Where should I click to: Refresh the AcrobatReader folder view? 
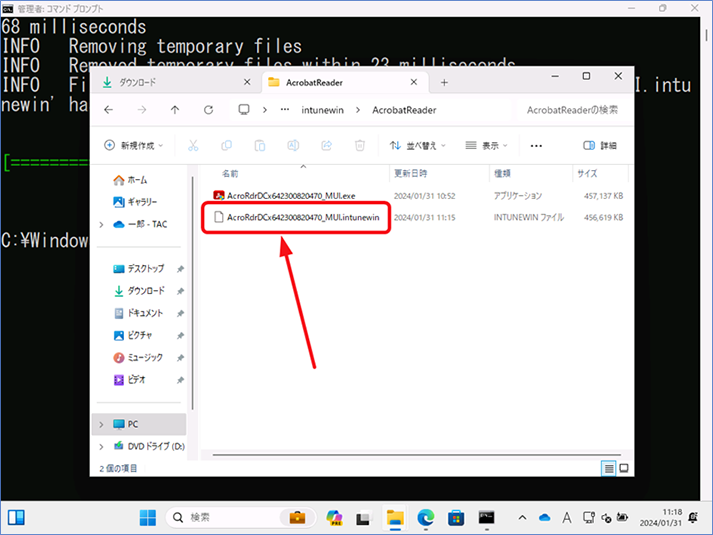[x=208, y=110]
